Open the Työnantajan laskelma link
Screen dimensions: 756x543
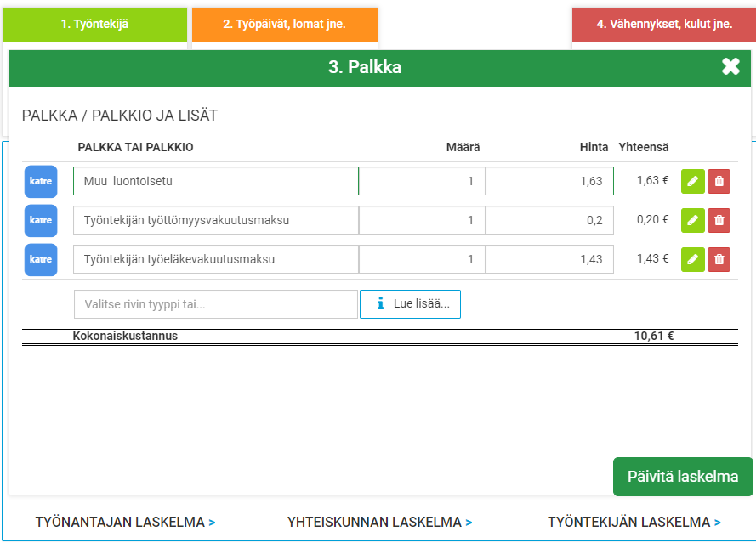[x=125, y=522]
